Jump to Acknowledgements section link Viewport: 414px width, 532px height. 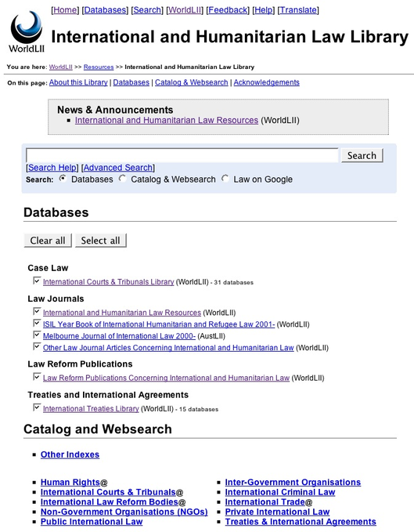pyautogui.click(x=266, y=82)
